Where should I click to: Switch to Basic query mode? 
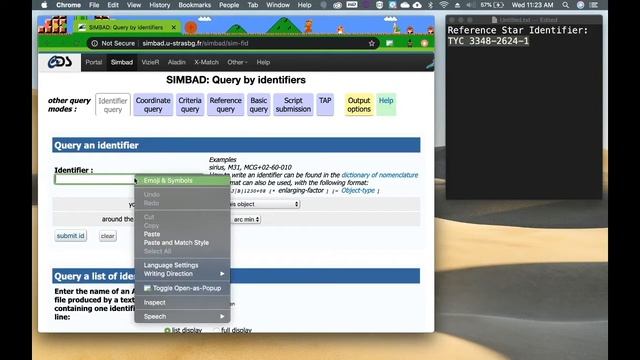(x=259, y=104)
